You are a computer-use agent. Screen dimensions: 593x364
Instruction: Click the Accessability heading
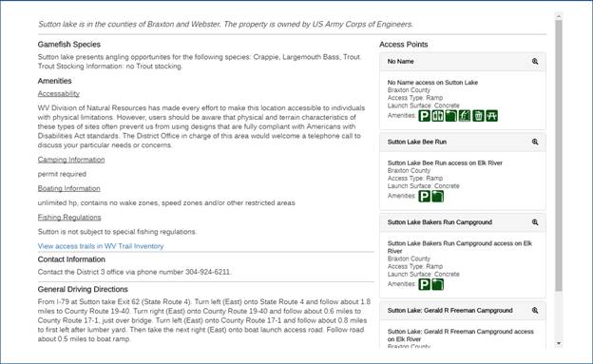click(59, 94)
